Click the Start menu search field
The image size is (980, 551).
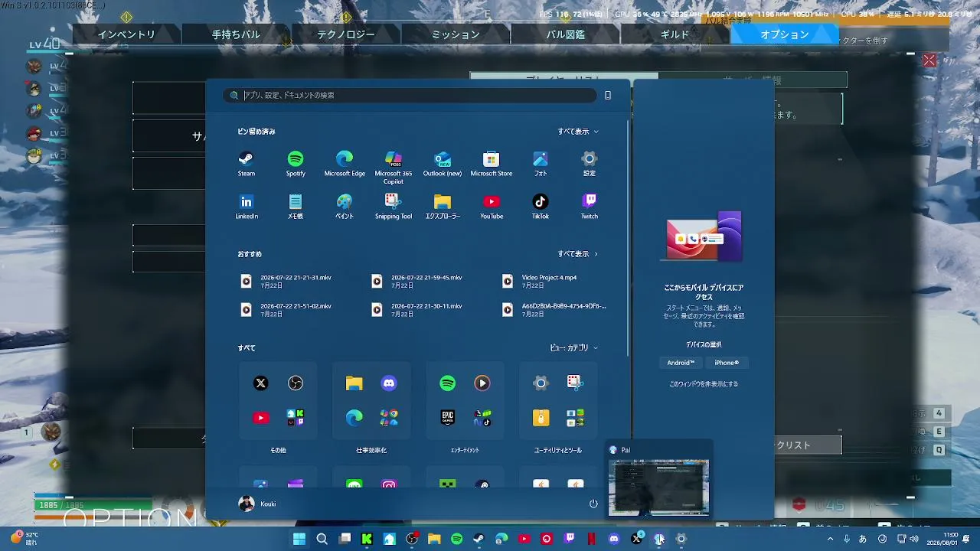coord(410,95)
